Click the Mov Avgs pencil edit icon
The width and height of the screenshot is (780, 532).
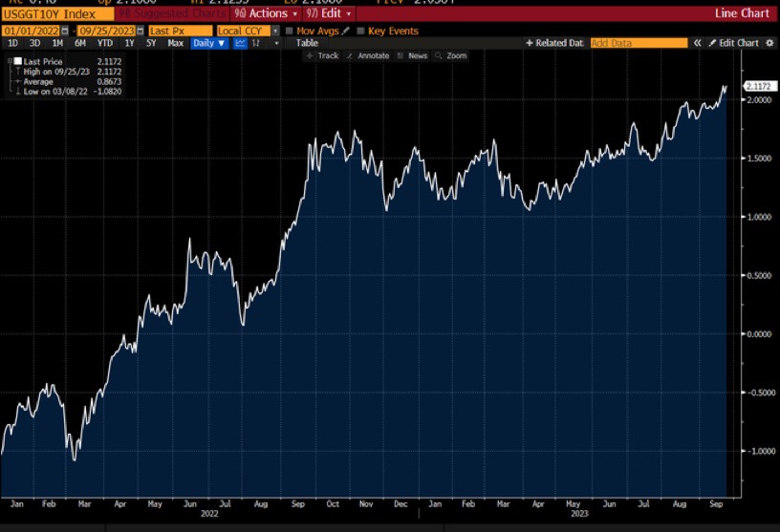pyautogui.click(x=346, y=32)
